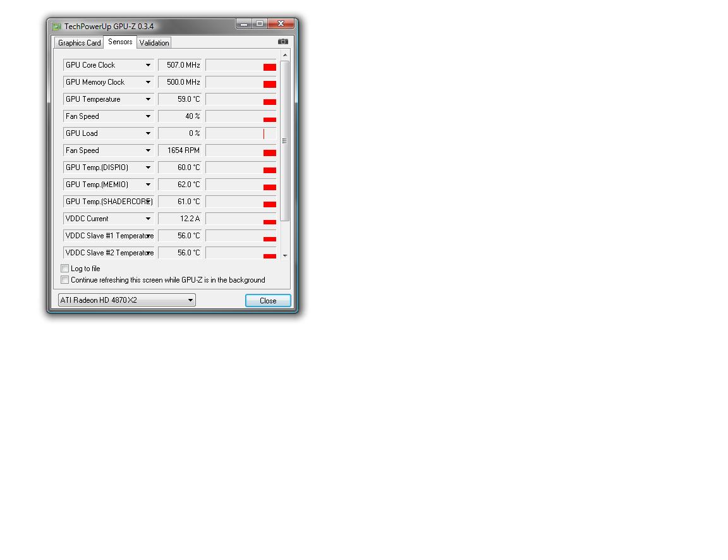The height and width of the screenshot is (560, 728).
Task: Click the scroll down arrow of sensor list
Action: (285, 256)
